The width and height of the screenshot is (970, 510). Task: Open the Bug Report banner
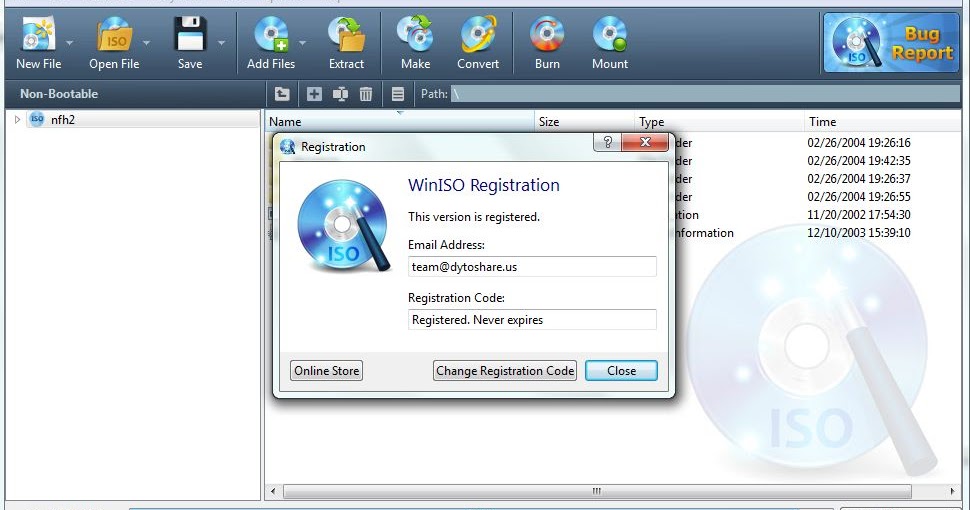coord(891,43)
